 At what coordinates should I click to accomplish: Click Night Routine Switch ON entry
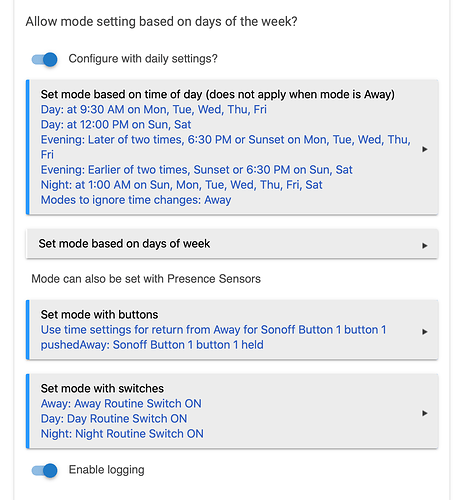pyautogui.click(x=122, y=434)
